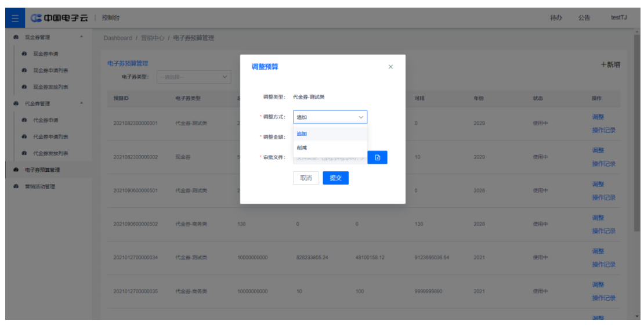This screenshot has height=328, width=644.
Task: Open 现金券申请 in the sidebar
Action: coord(46,54)
